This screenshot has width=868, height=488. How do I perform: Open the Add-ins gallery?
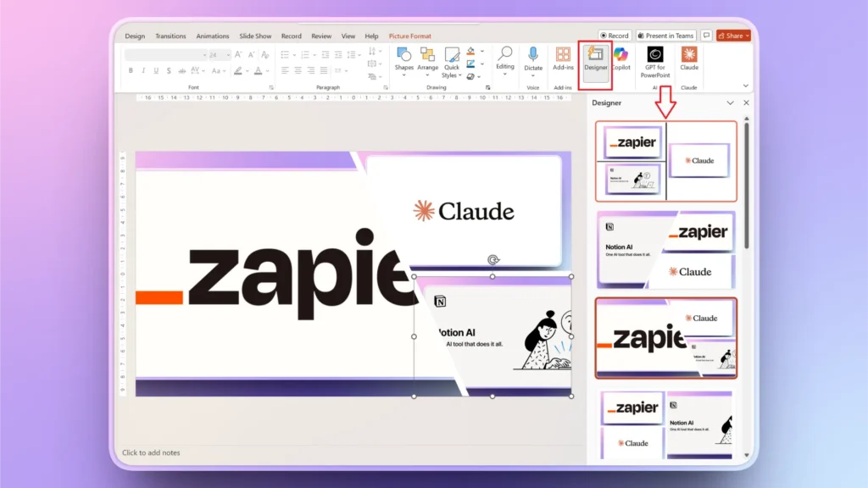tap(563, 59)
